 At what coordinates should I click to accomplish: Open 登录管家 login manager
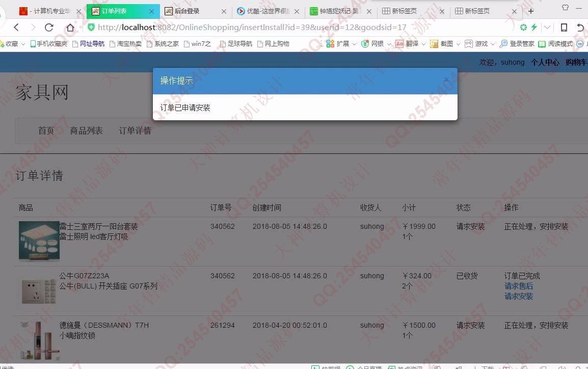(x=517, y=44)
